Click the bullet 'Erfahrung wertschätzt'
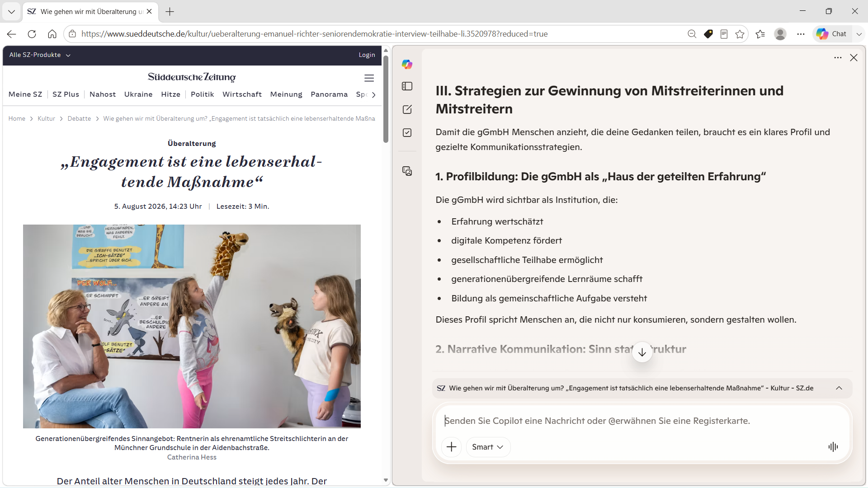Screen dimensions: 868x488 click(x=497, y=222)
